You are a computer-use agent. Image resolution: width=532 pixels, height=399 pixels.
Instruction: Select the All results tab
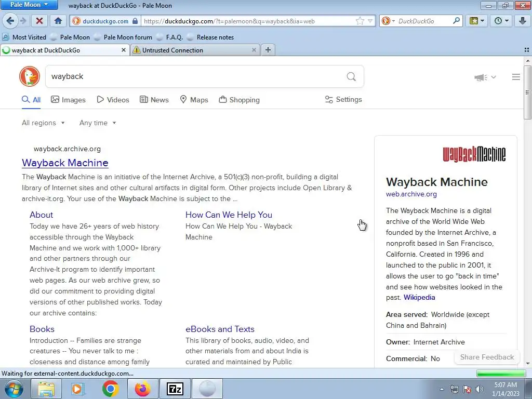(31, 100)
